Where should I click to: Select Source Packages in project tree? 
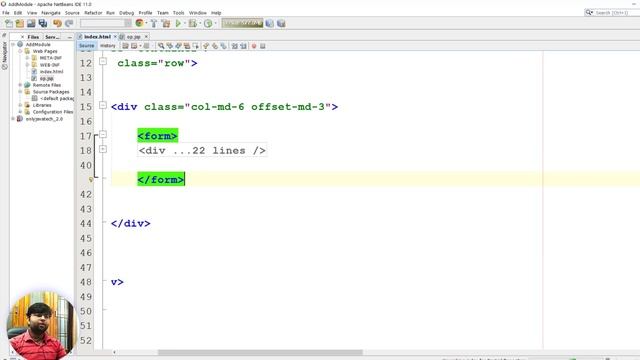coord(51,92)
